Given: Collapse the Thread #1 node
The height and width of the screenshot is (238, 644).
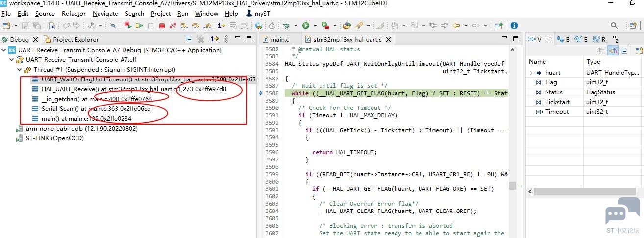Looking at the screenshot, I should point(20,70).
